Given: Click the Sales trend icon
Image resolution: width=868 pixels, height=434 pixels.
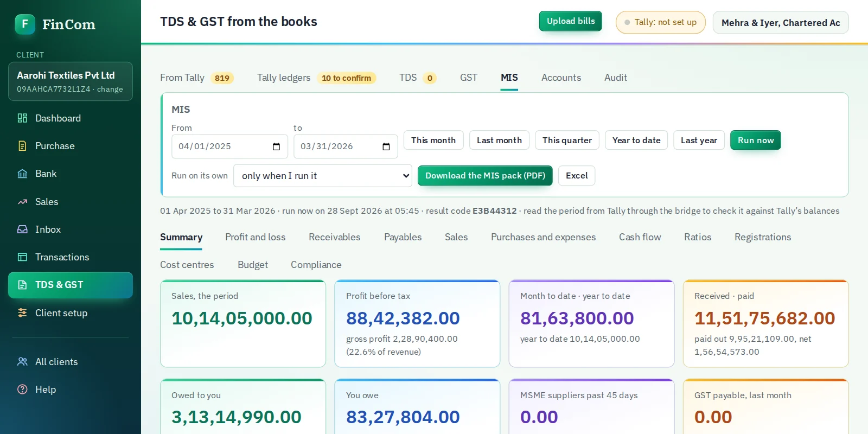Looking at the screenshot, I should [22, 202].
